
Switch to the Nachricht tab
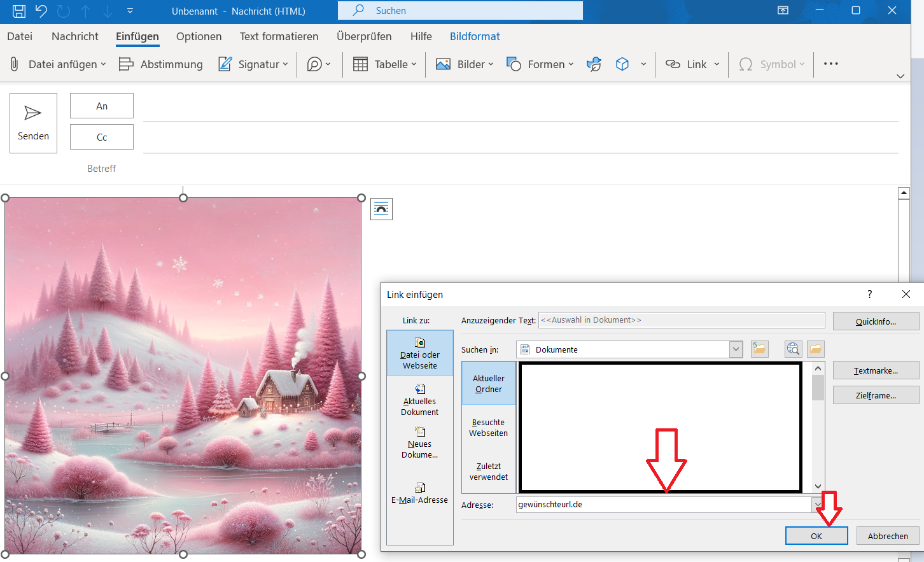coord(75,36)
